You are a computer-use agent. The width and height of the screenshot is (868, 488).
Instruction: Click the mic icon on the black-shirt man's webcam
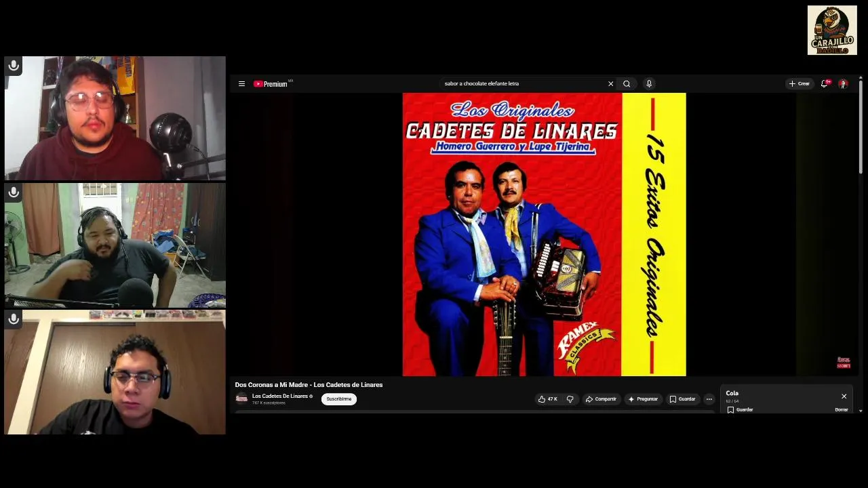point(14,319)
